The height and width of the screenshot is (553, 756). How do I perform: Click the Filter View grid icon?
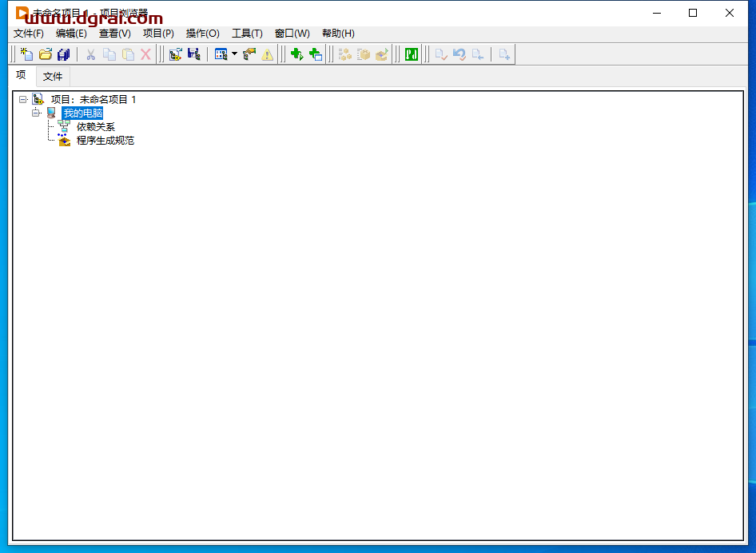(221, 54)
